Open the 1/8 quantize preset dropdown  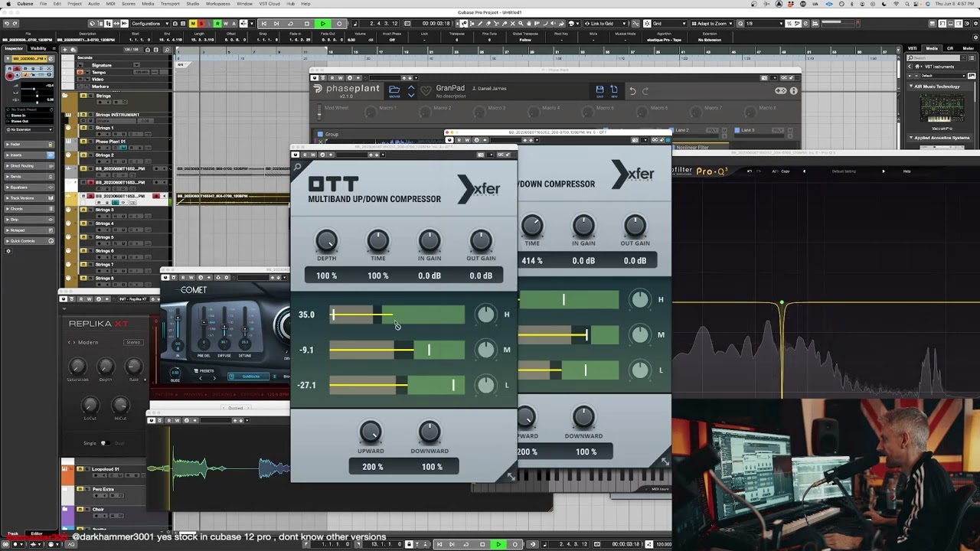click(x=764, y=24)
